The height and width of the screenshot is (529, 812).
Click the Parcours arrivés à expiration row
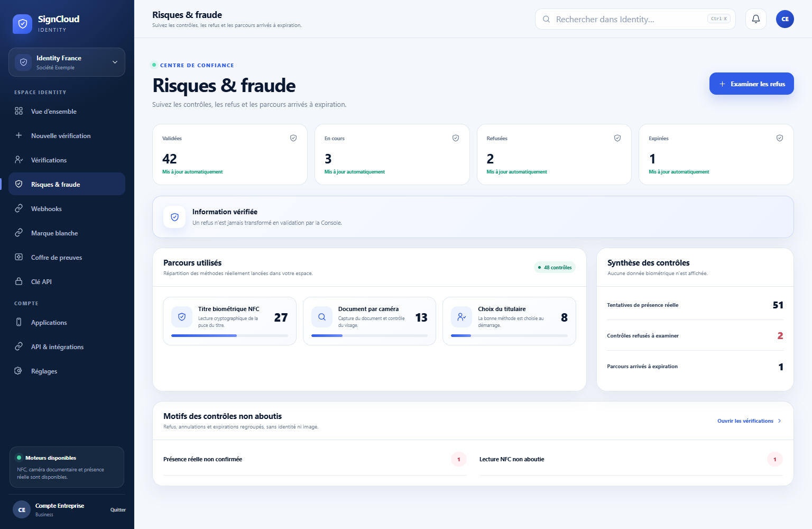pos(695,366)
